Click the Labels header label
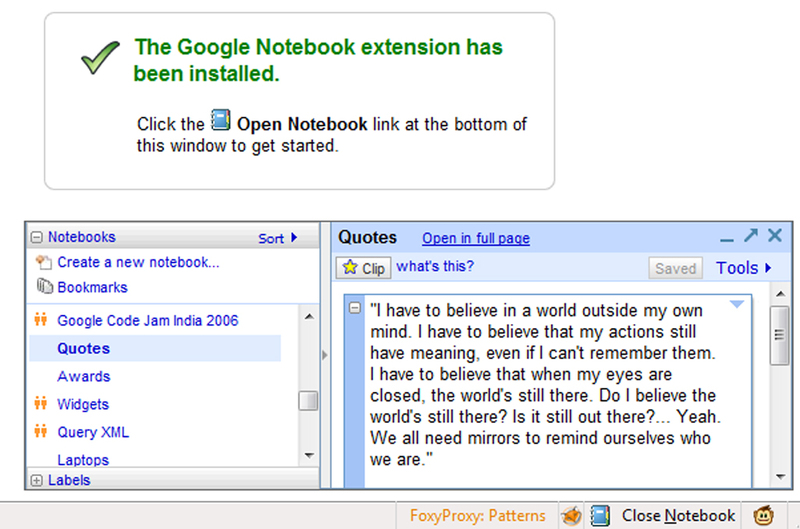 click(x=69, y=480)
